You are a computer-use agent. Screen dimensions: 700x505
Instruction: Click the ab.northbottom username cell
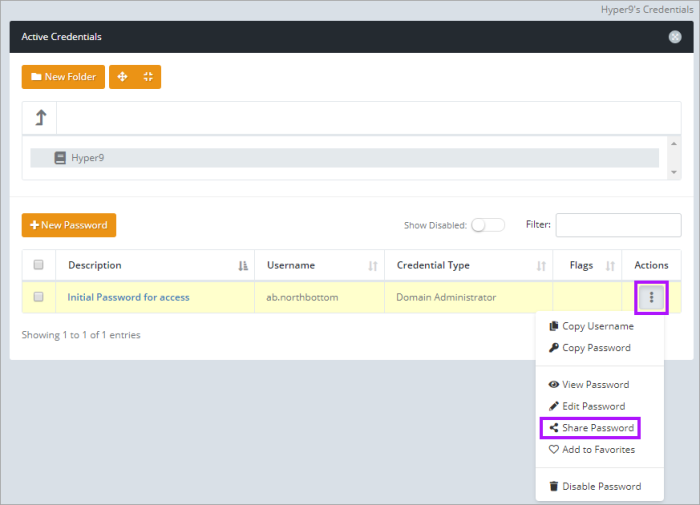[319, 297]
